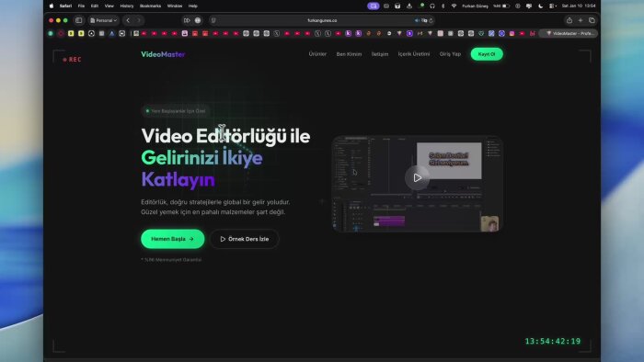Click the Memnuniyet Garantisi note
This screenshot has height=362, width=644.
pyautogui.click(x=171, y=260)
